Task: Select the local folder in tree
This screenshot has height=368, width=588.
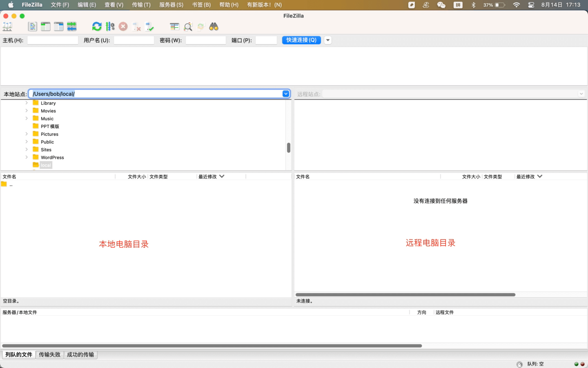Action: click(x=46, y=165)
